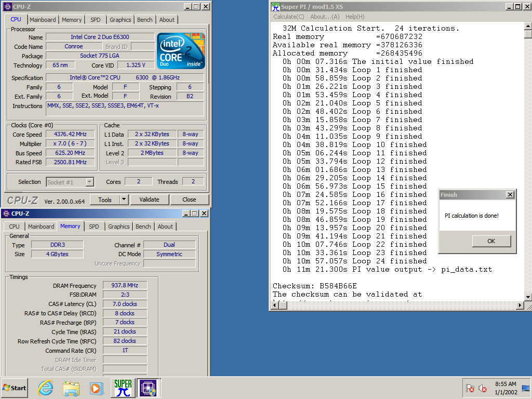Click the Rated FSB value 2500.81 MHz
The width and height of the screenshot is (532, 399).
(70, 162)
